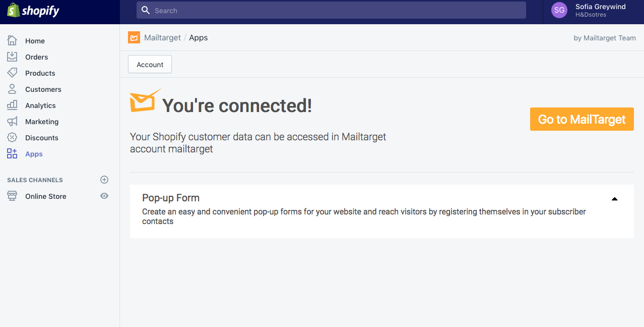Click the Products tag icon
This screenshot has width=644, height=327.
[12, 73]
